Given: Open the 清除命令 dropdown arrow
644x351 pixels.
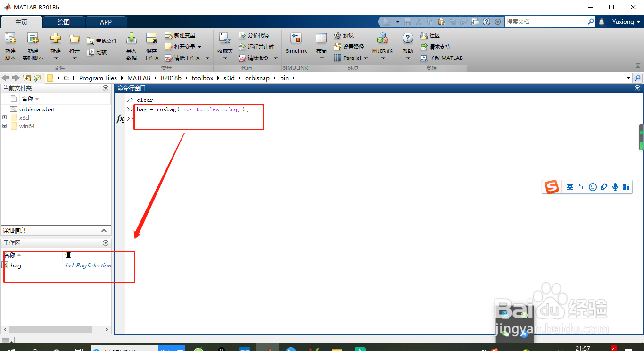Looking at the screenshot, I should [276, 58].
